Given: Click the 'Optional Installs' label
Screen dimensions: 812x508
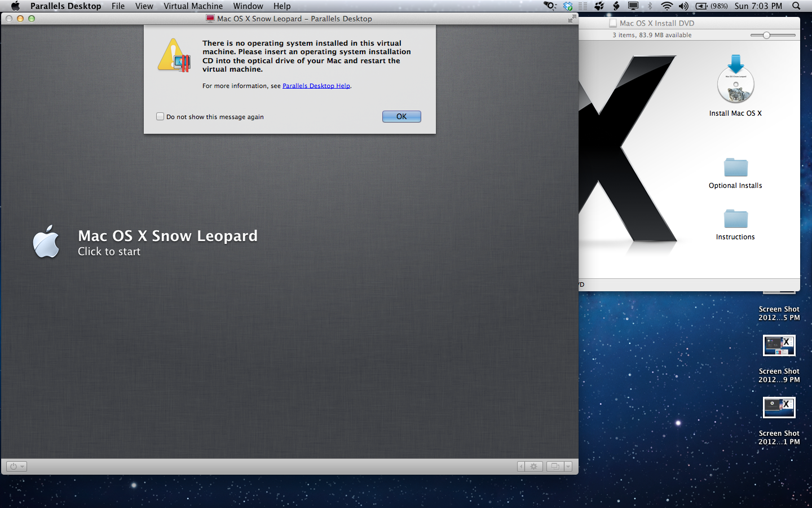Looking at the screenshot, I should 735,186.
